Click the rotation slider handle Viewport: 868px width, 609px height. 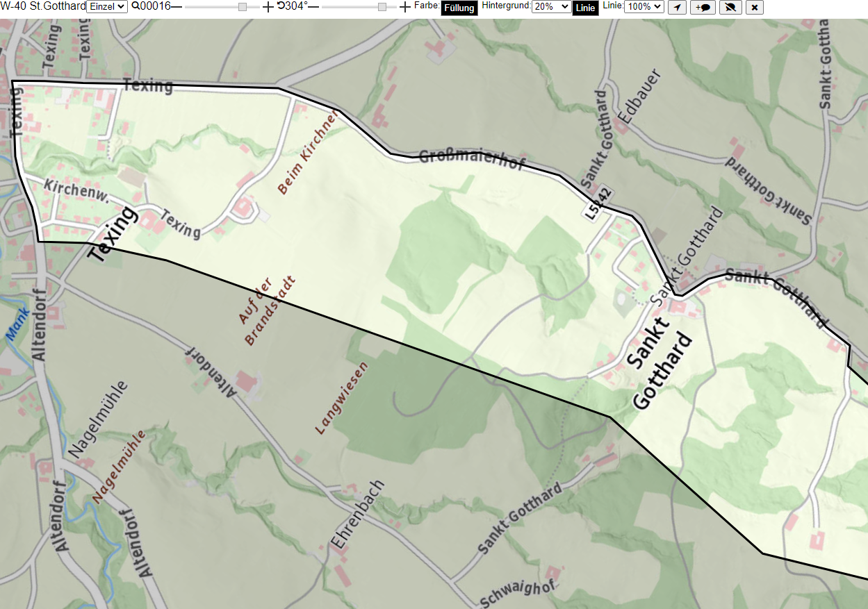click(382, 6)
